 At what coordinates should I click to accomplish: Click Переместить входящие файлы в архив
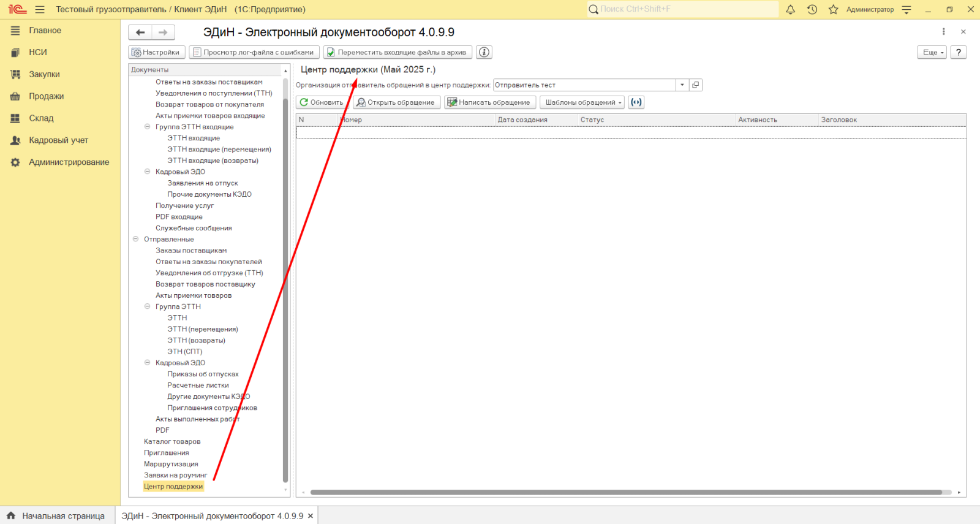pyautogui.click(x=398, y=52)
